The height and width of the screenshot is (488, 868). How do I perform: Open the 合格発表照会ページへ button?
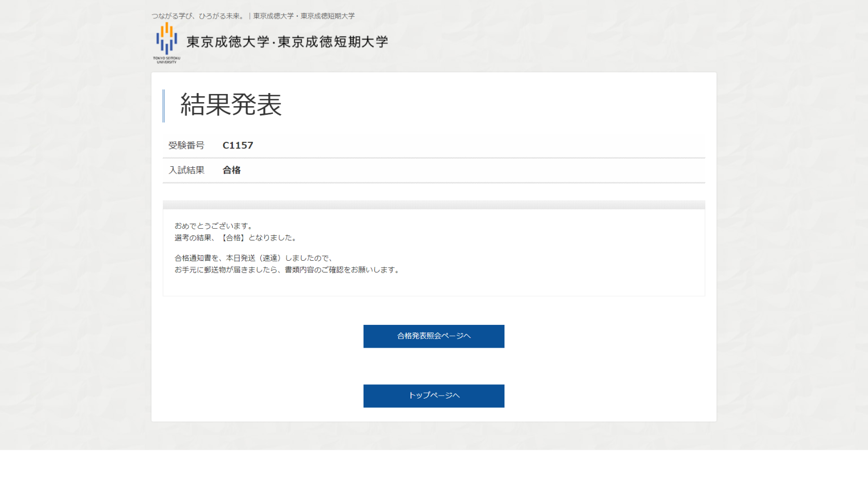[x=434, y=336]
